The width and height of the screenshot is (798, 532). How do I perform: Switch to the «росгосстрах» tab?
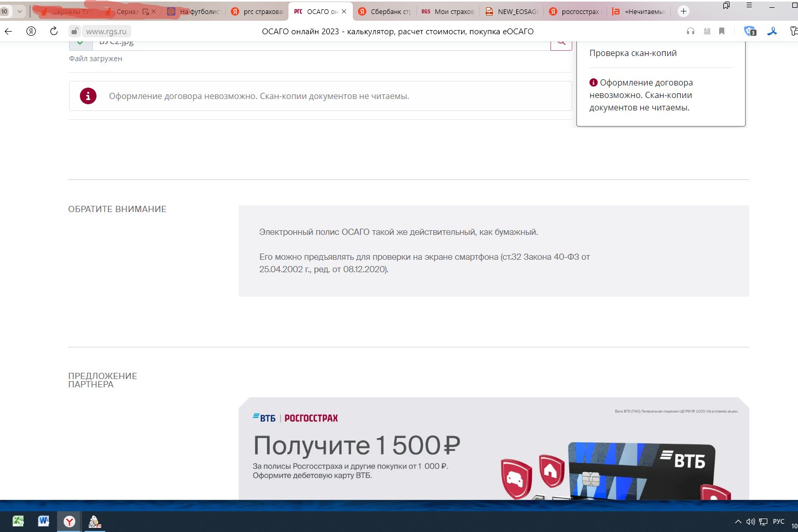pos(575,11)
